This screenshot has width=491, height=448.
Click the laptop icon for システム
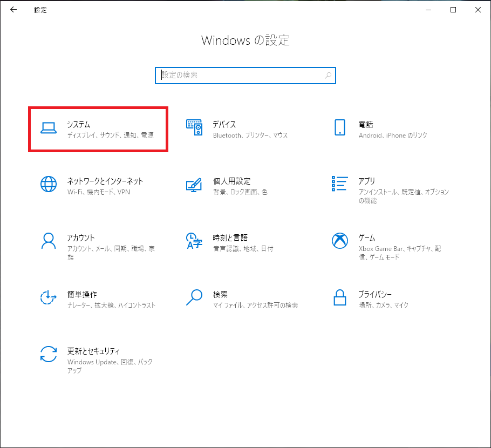49,128
